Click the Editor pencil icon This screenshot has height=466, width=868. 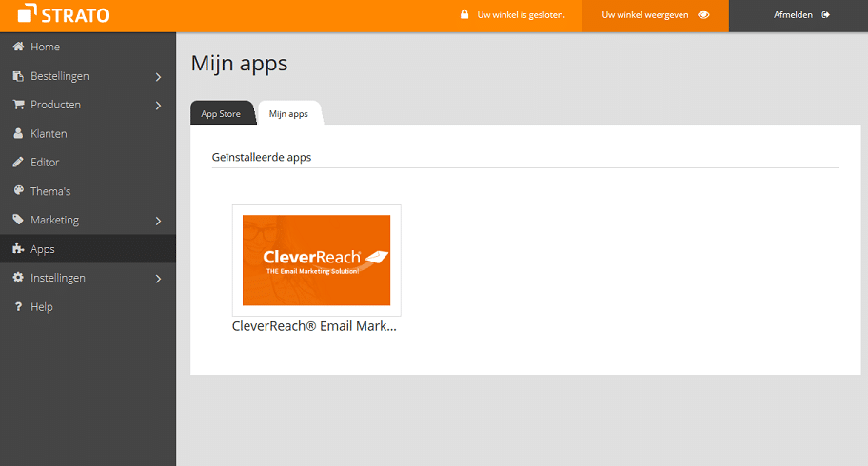pyautogui.click(x=18, y=163)
